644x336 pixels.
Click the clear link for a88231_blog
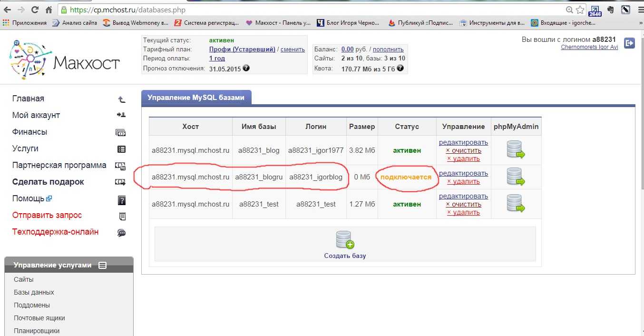[463, 150]
